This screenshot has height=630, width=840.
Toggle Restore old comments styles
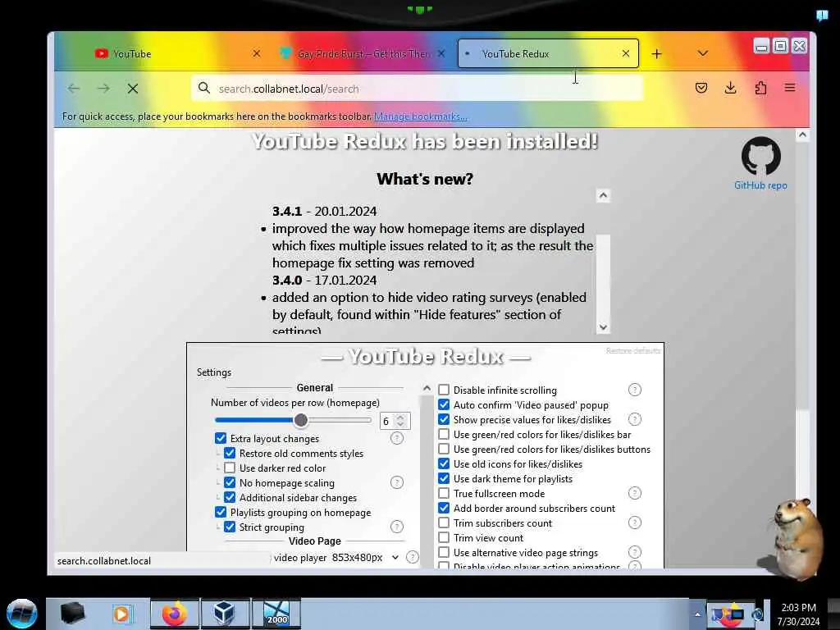(x=230, y=453)
